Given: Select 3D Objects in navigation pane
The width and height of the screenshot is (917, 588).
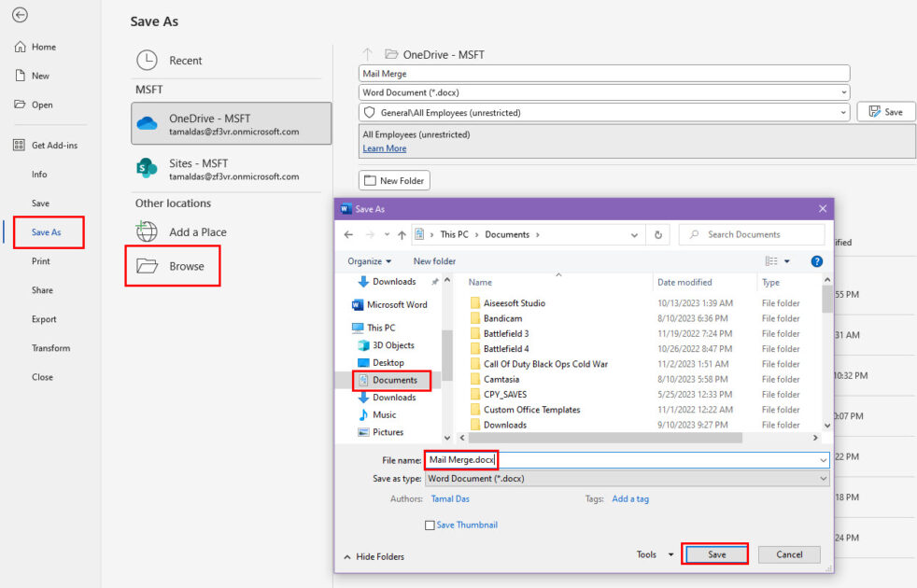Looking at the screenshot, I should pos(386,345).
